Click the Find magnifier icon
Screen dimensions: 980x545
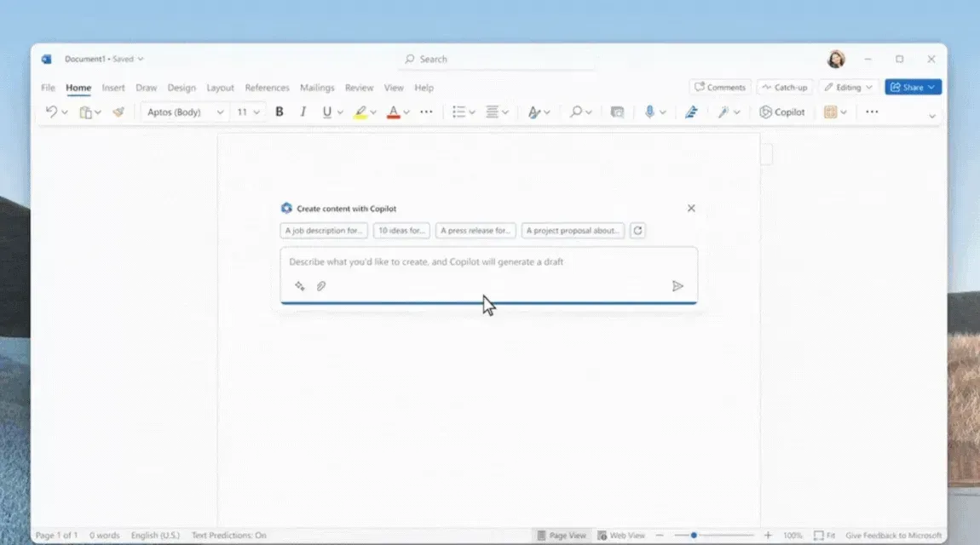click(575, 112)
